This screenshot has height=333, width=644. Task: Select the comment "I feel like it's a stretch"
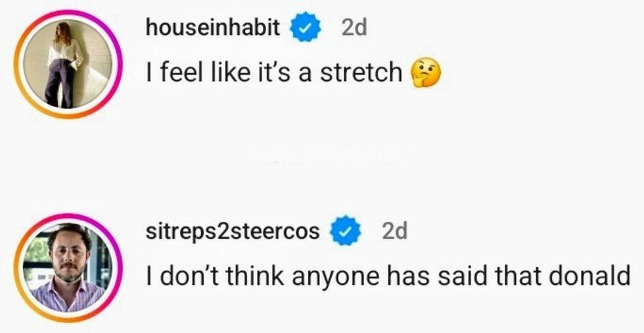(x=275, y=72)
